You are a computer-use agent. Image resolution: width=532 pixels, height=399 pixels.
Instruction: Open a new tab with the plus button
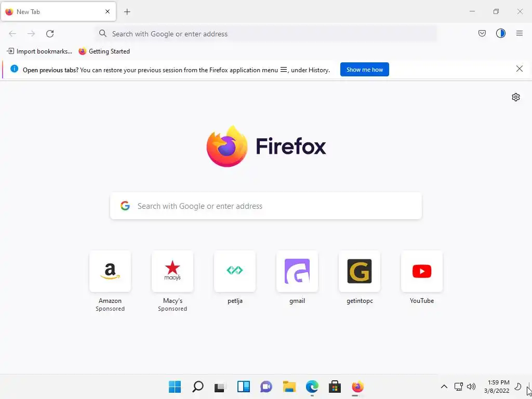point(127,12)
